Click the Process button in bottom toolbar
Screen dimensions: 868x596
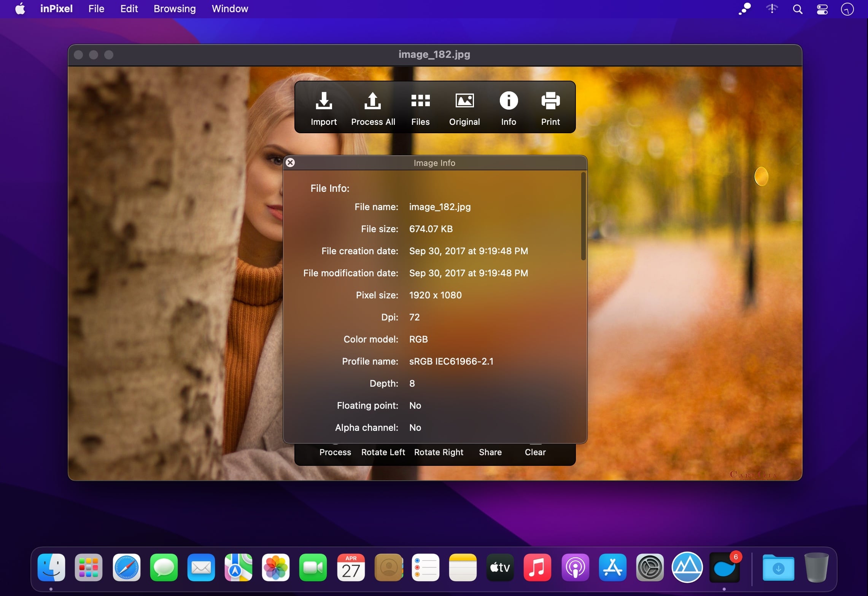click(335, 452)
